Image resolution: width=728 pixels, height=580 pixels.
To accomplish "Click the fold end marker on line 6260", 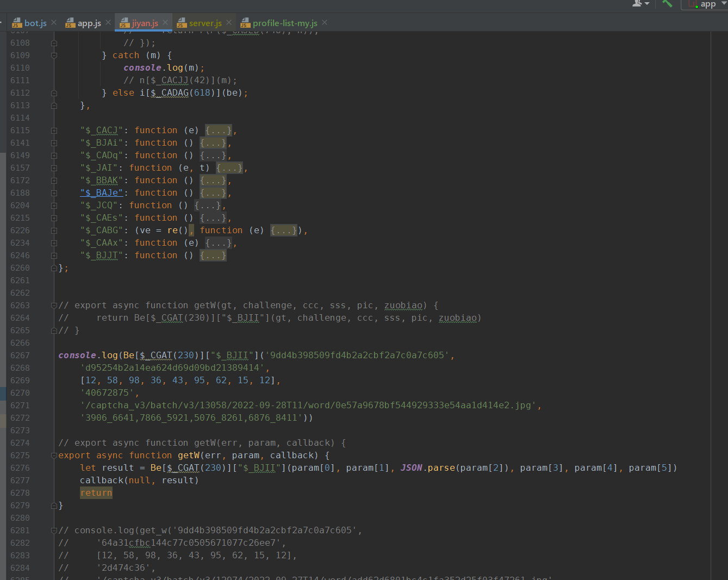I will [54, 268].
